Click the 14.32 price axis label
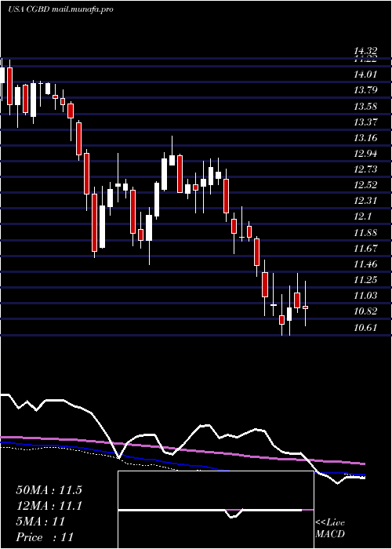Screen dimensions: 392x549 click(x=366, y=53)
